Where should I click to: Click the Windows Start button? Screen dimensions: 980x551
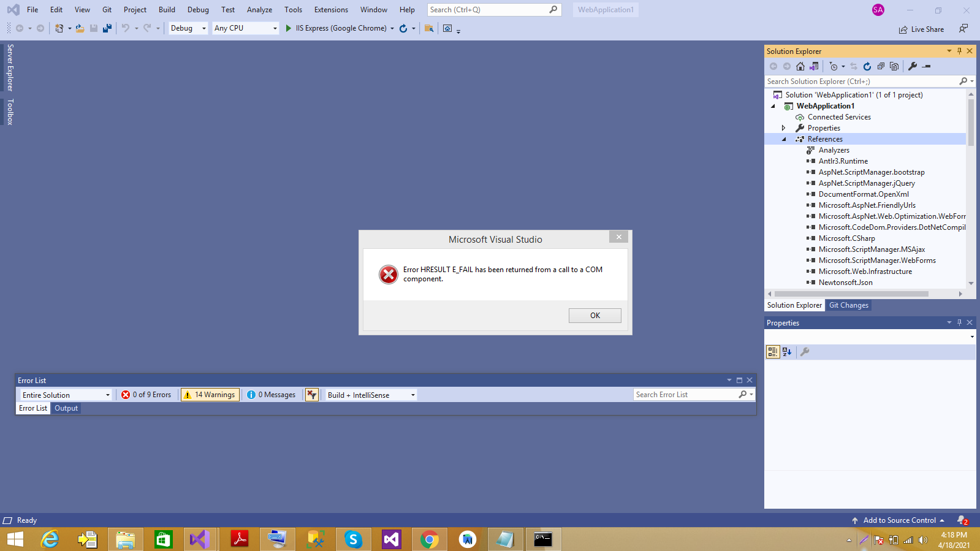pos(15,539)
